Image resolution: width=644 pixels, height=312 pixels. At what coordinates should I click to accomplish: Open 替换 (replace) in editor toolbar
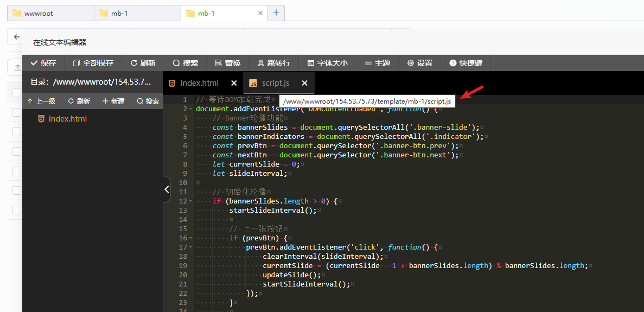(227, 63)
